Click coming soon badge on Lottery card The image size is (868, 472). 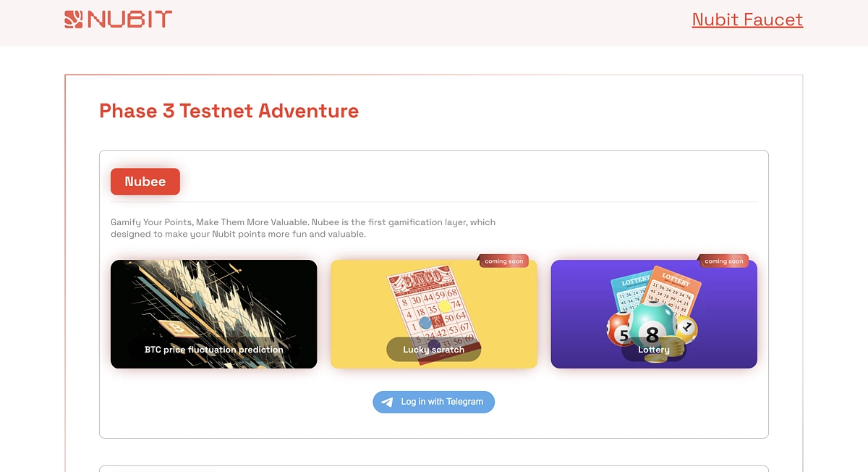pos(723,261)
